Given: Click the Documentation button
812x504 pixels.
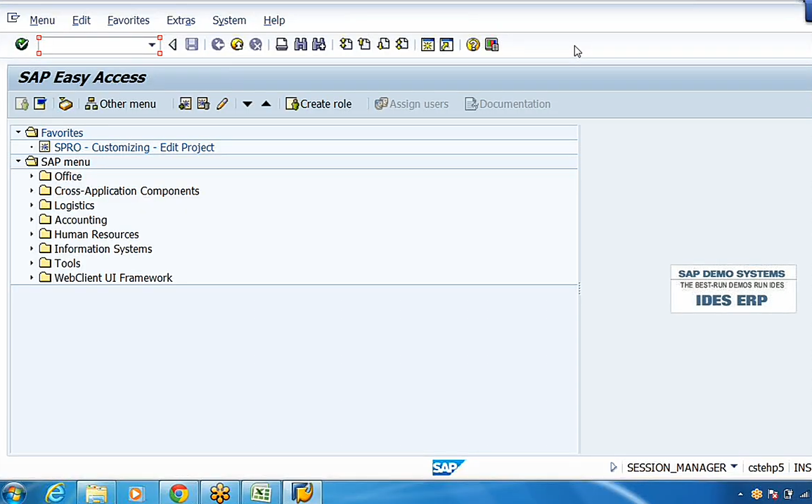Looking at the screenshot, I should click(508, 103).
